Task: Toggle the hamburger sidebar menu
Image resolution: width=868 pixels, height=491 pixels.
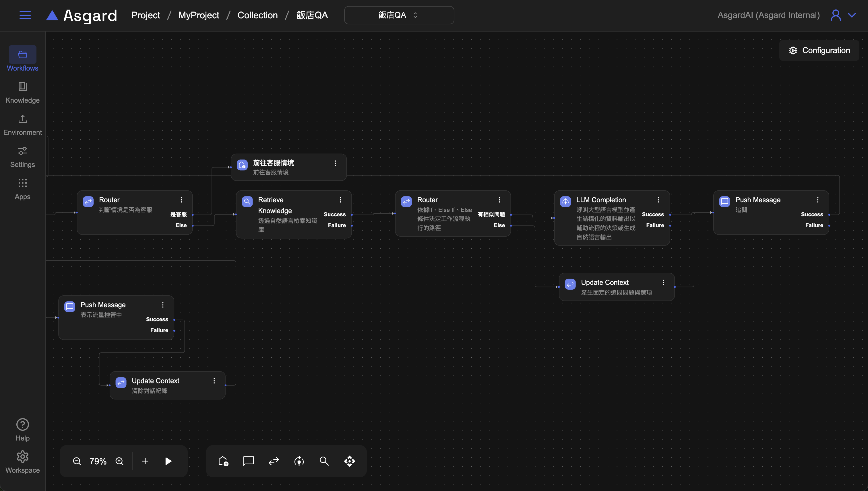Action: point(25,15)
